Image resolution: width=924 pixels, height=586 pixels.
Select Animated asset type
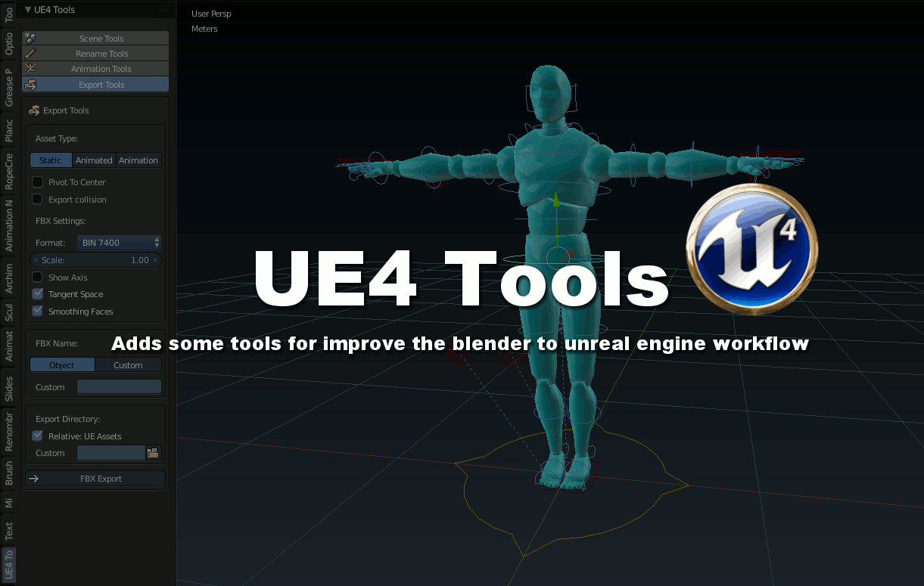click(x=94, y=160)
